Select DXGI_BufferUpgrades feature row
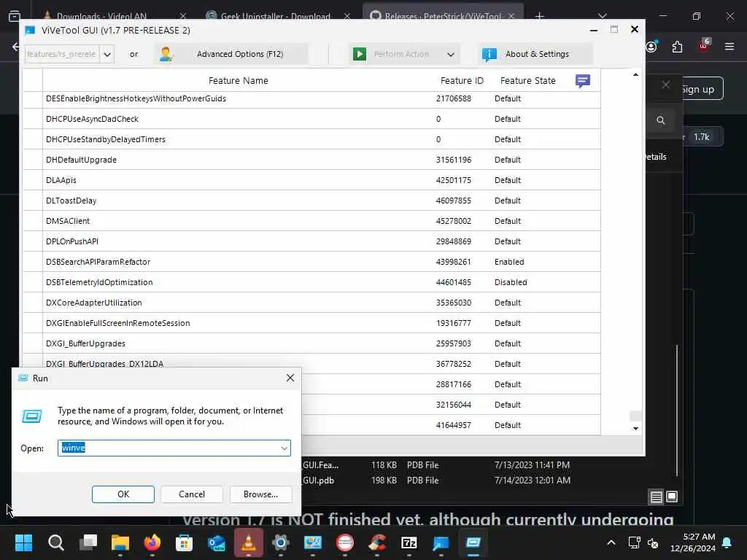747x560 pixels. (311, 344)
